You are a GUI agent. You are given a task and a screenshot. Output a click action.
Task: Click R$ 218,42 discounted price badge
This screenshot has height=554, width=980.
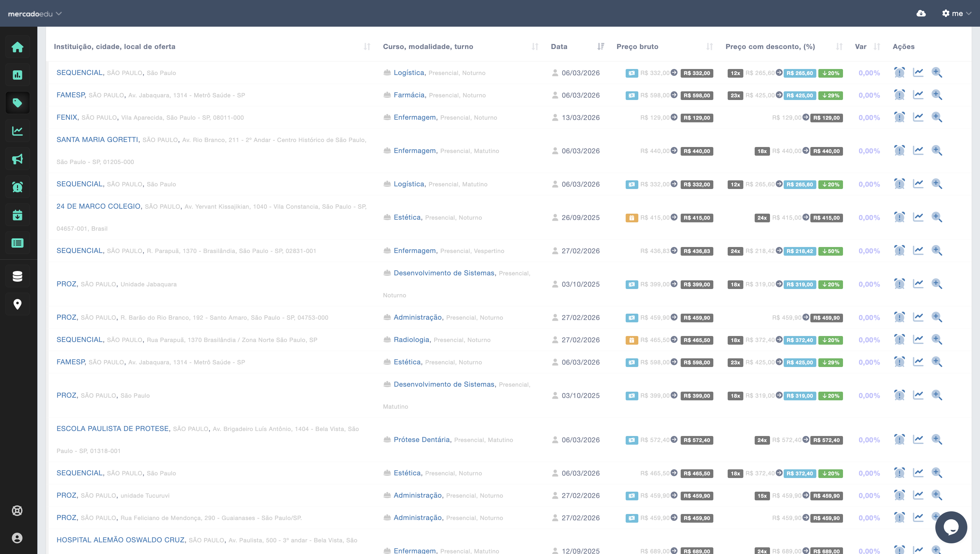[800, 251]
